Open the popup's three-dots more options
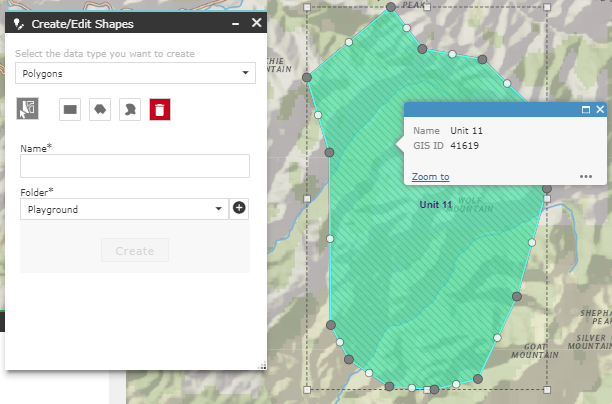The image size is (612, 404). point(586,176)
